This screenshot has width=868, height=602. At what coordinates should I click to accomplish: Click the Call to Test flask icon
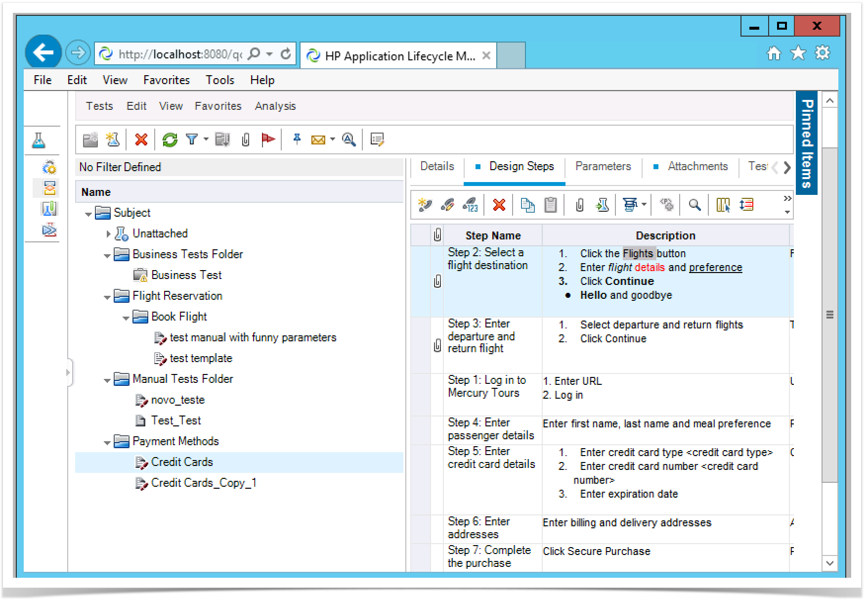tap(602, 205)
